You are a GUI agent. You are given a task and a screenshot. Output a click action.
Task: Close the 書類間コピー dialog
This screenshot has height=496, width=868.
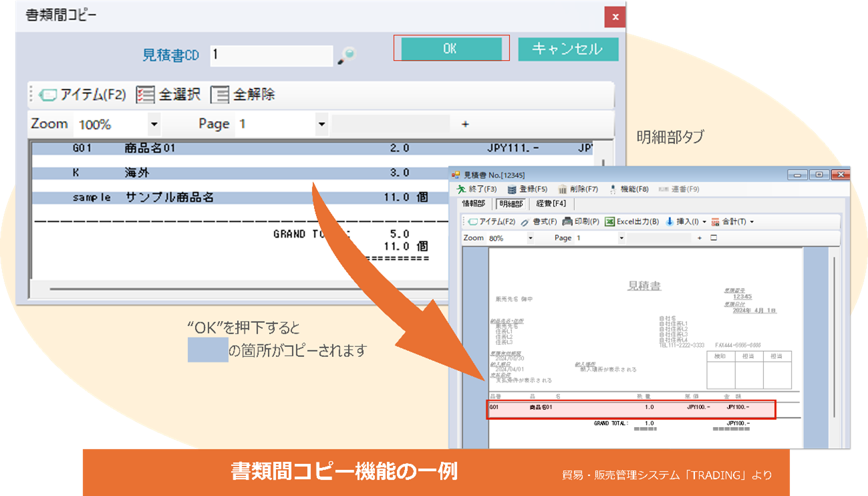[x=615, y=17]
